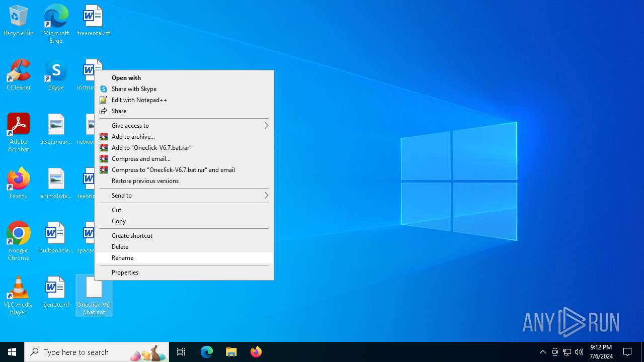
Task: Select the animalsde... image file icon
Action: coord(56,184)
